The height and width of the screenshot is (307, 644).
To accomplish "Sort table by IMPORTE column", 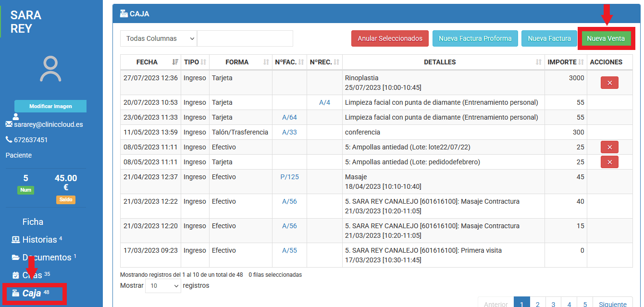I will [566, 62].
